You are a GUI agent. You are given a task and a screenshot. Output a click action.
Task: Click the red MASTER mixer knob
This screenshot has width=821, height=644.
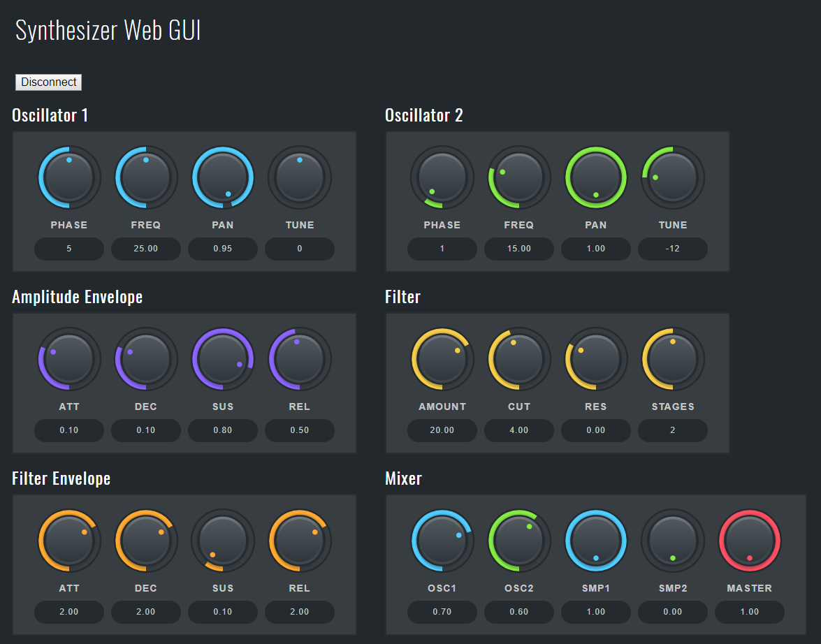point(750,541)
